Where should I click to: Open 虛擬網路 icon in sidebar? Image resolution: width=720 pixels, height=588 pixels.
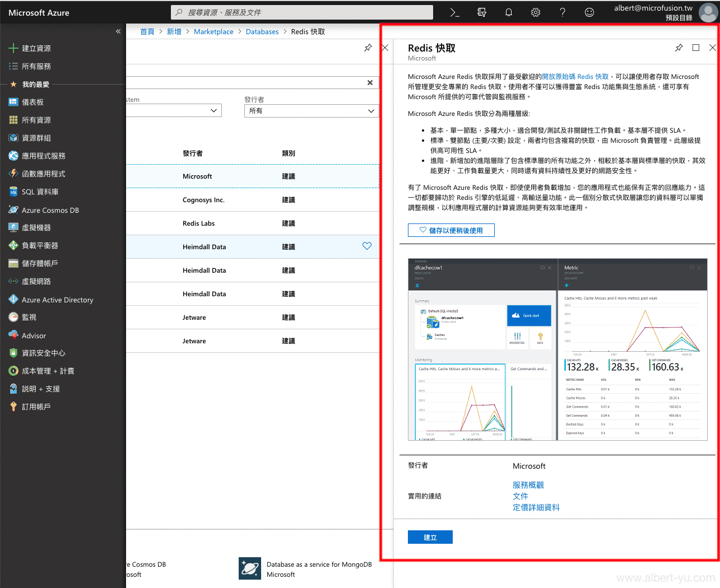click(13, 281)
